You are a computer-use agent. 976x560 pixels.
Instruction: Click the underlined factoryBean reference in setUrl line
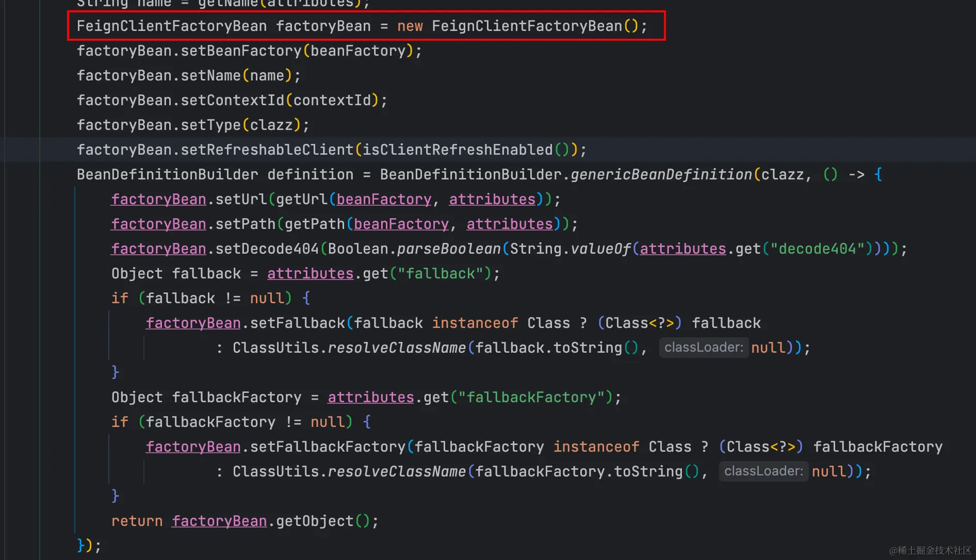pyautogui.click(x=158, y=199)
